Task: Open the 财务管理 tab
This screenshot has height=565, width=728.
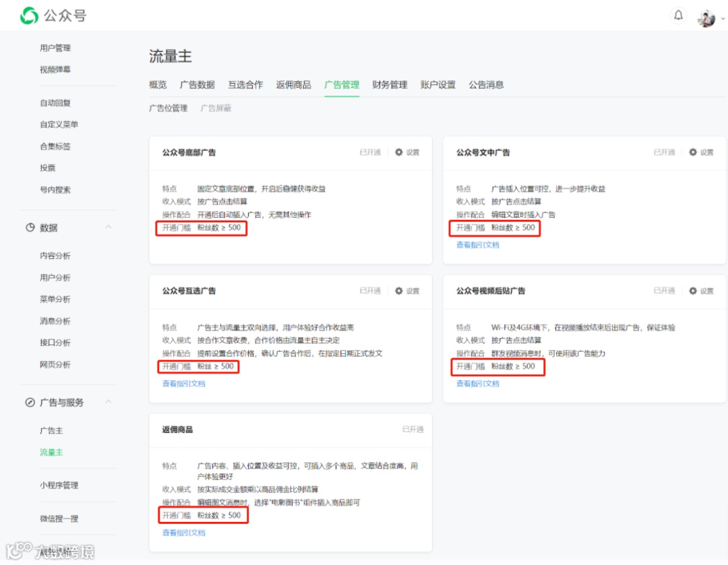Action: [390, 84]
